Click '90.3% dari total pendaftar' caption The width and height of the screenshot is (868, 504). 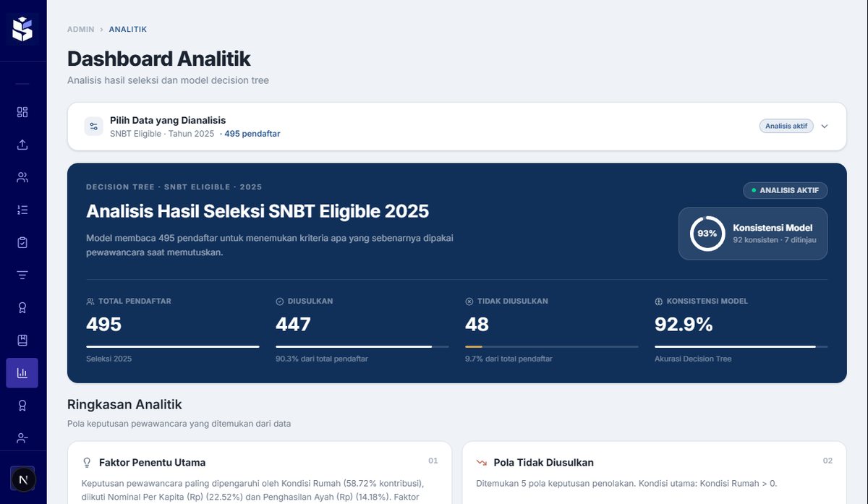click(322, 359)
